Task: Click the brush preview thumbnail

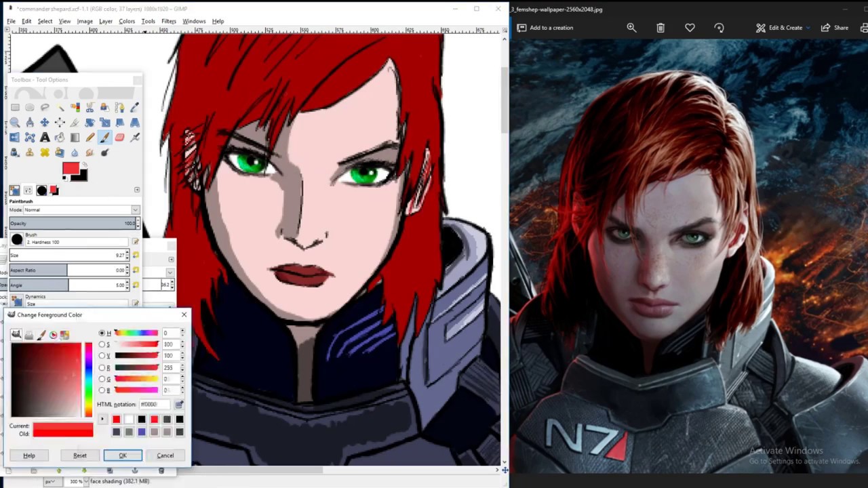Action: click(x=17, y=239)
